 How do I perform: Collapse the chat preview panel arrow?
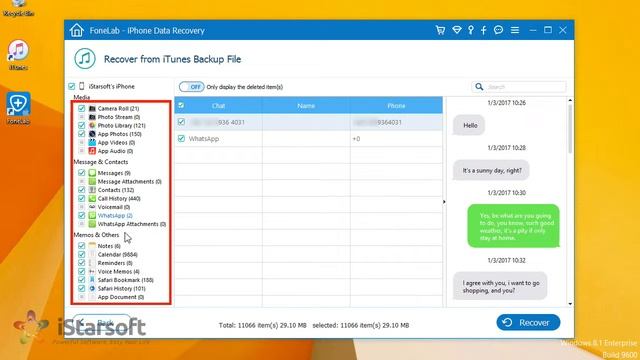(x=444, y=202)
